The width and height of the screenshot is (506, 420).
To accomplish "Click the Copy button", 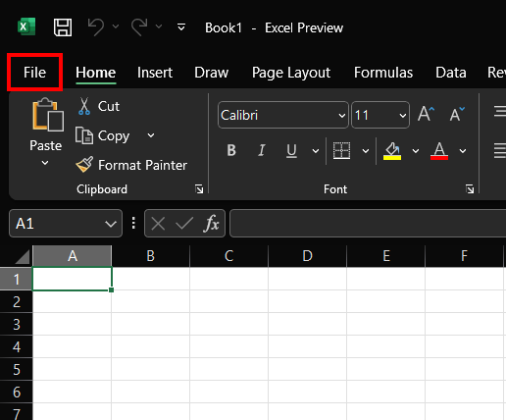I will click(x=103, y=135).
